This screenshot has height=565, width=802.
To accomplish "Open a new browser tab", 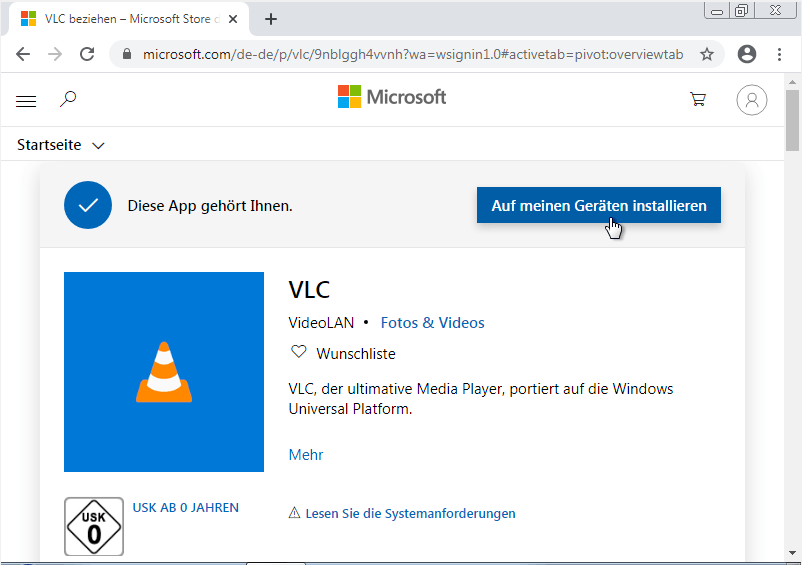I will click(x=271, y=19).
